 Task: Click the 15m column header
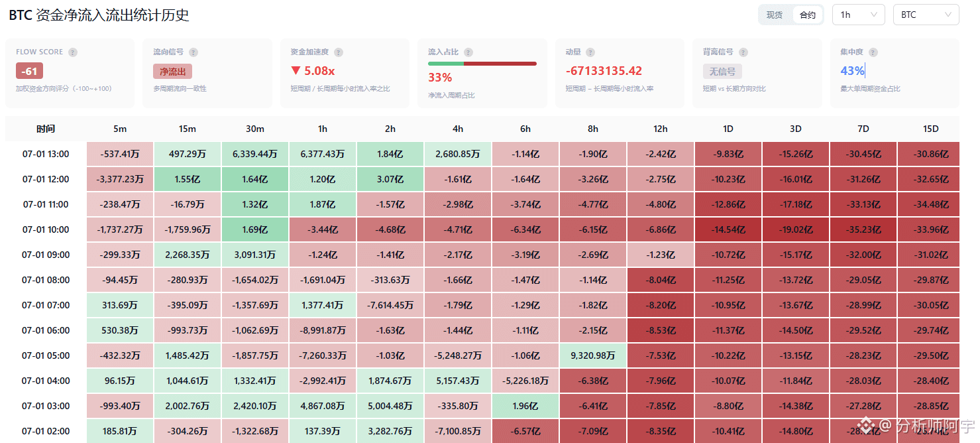188,129
